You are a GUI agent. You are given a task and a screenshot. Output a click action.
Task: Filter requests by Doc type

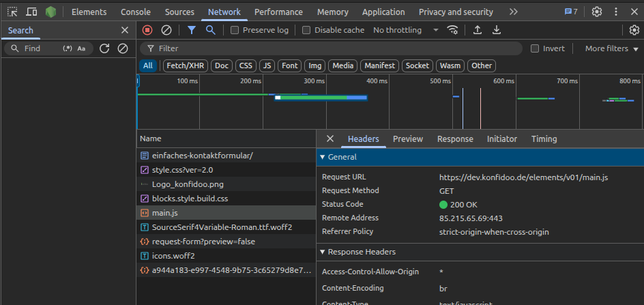[222, 66]
